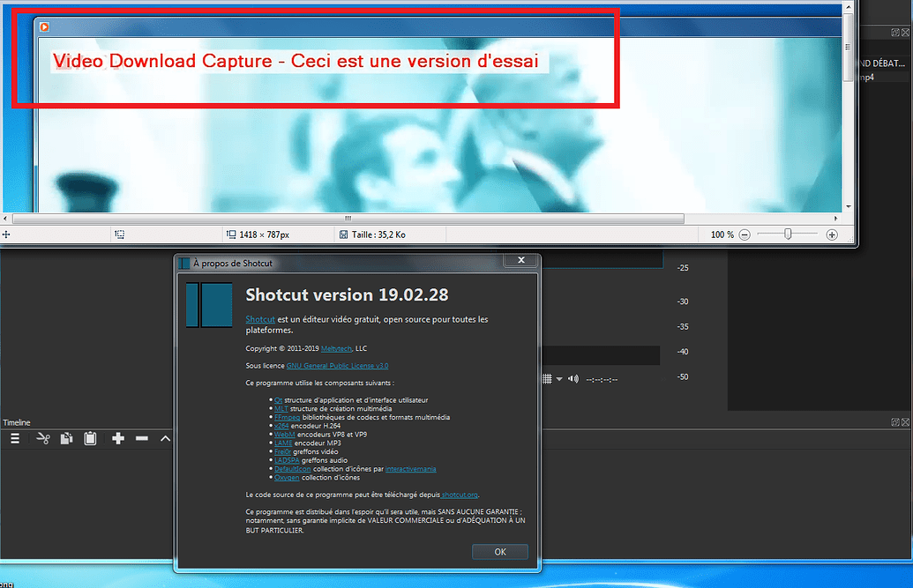Click the Timeline panel title
The height and width of the screenshot is (588, 913).
pos(16,422)
